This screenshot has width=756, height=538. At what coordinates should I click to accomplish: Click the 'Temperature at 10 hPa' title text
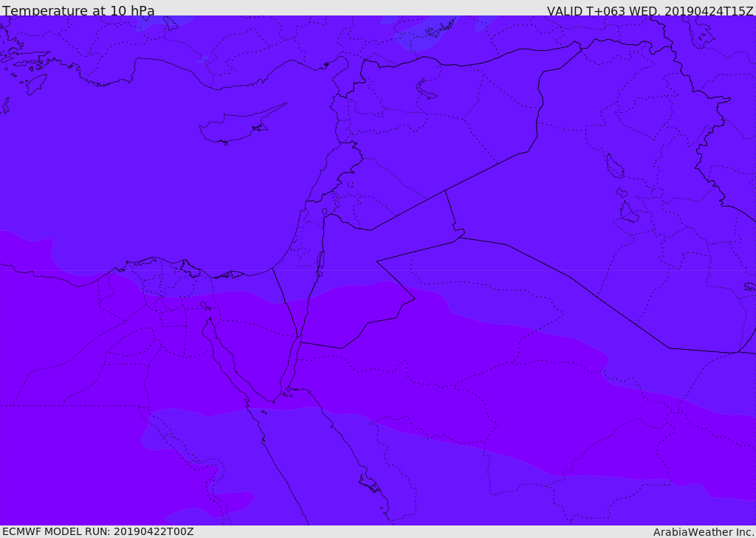pyautogui.click(x=78, y=10)
